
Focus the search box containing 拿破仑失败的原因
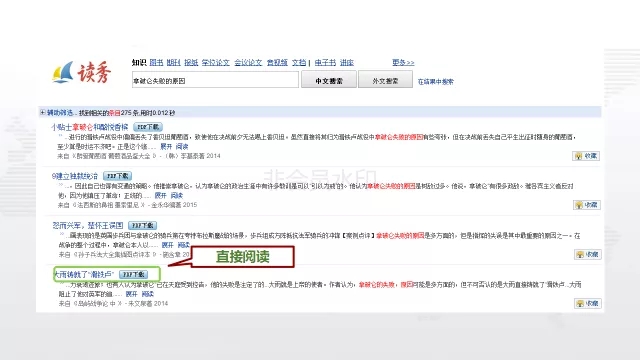pyautogui.click(x=215, y=80)
